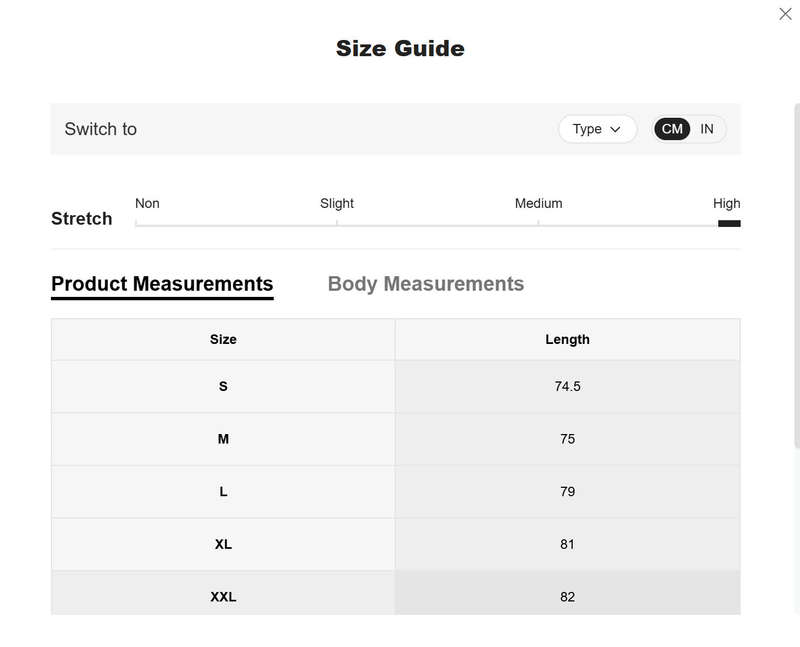Open the Type dropdown
The width and height of the screenshot is (800, 647).
[x=597, y=129]
